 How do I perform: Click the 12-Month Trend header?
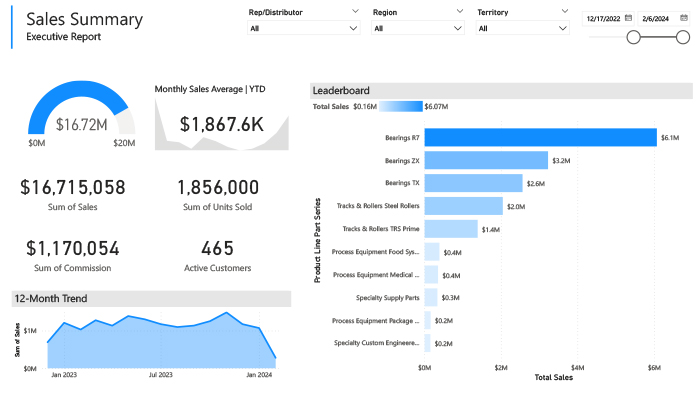tap(151, 299)
